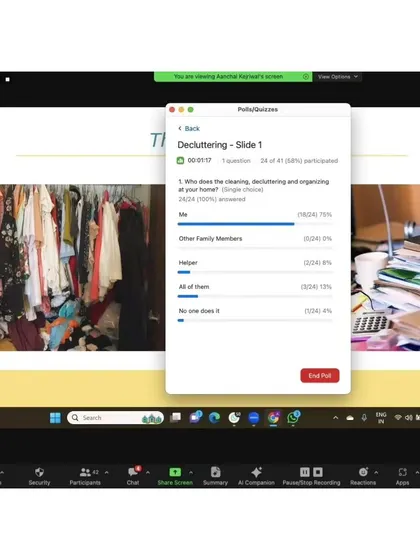Click the info icon on green sharing banner
The width and height of the screenshot is (420, 560).
tap(306, 77)
